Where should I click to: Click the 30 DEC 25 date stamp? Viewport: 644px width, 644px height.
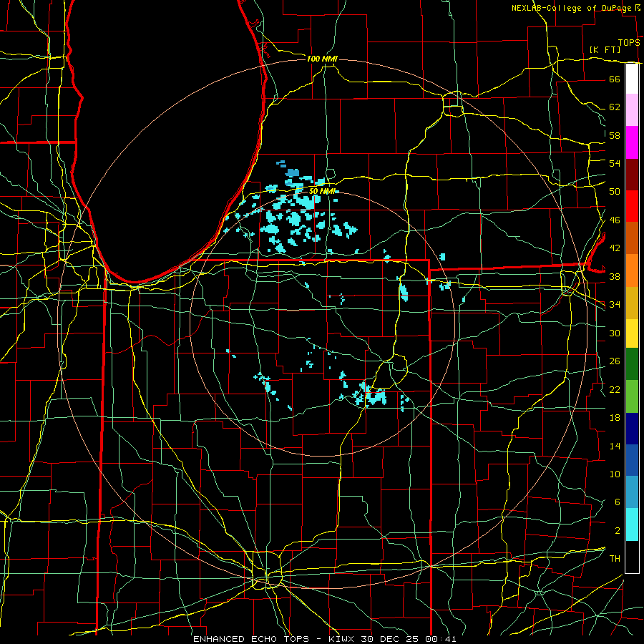(x=391, y=639)
